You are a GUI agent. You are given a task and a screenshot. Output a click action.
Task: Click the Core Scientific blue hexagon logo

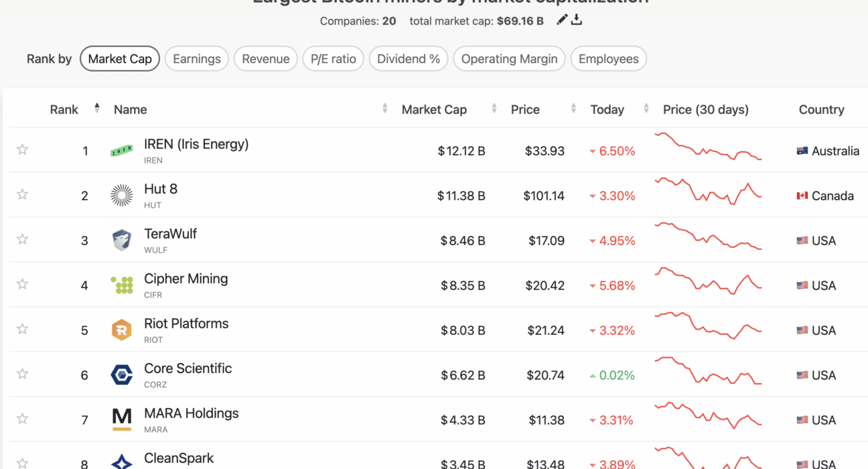[121, 375]
